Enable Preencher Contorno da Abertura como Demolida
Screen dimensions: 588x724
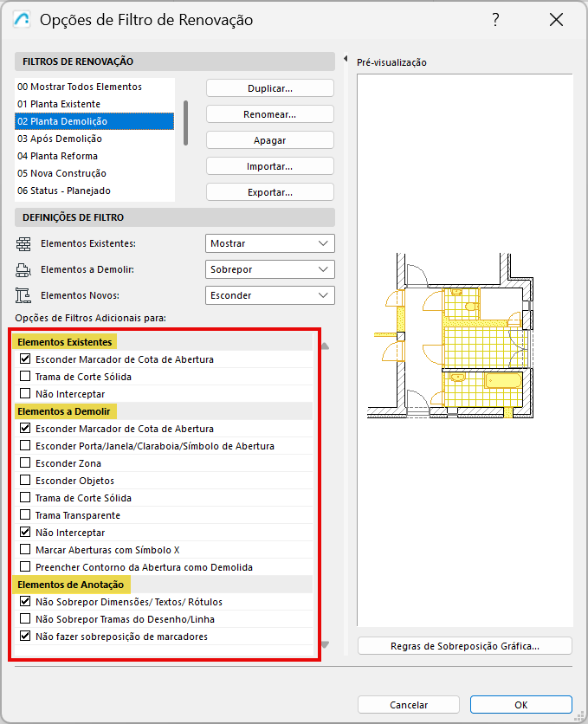pyautogui.click(x=25, y=566)
